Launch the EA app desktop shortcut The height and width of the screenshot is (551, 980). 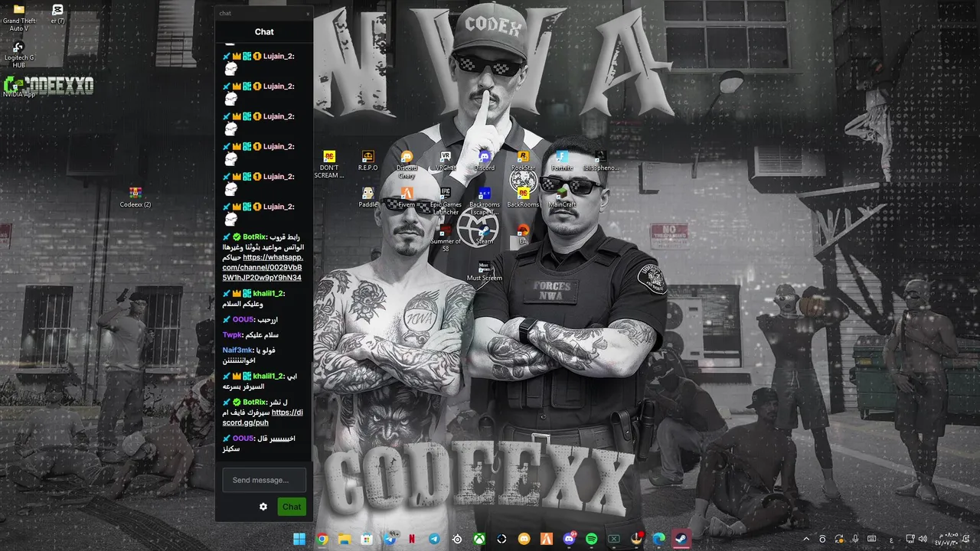pos(523,234)
